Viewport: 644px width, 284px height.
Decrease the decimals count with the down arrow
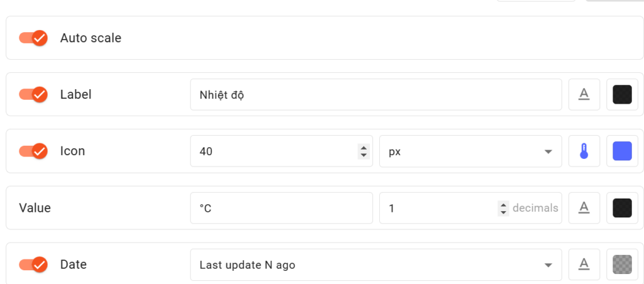pos(503,212)
